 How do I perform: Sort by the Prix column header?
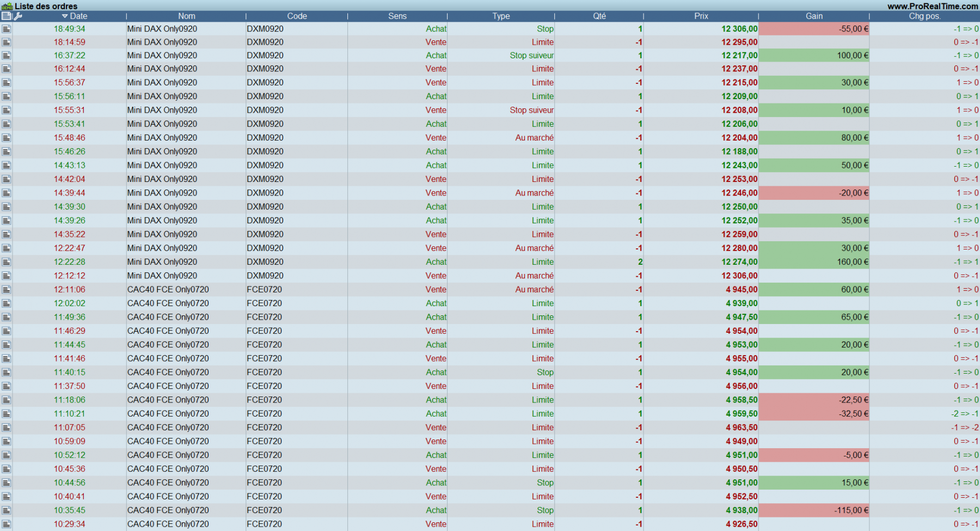pos(701,16)
